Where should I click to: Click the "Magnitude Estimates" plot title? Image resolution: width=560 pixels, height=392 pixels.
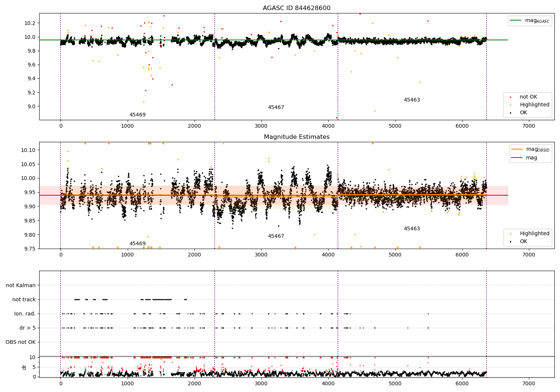point(296,137)
